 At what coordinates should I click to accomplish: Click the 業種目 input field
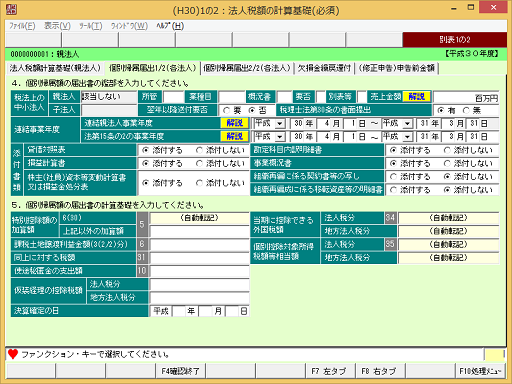point(232,97)
